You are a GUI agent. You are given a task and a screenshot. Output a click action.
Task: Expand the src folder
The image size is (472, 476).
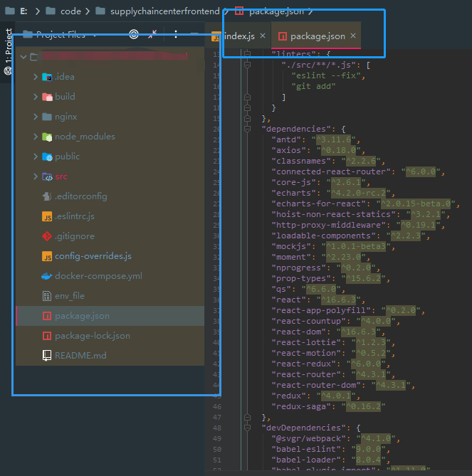(x=36, y=176)
